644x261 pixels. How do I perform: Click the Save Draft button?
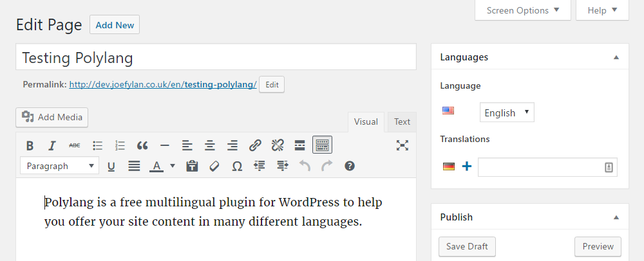click(467, 246)
